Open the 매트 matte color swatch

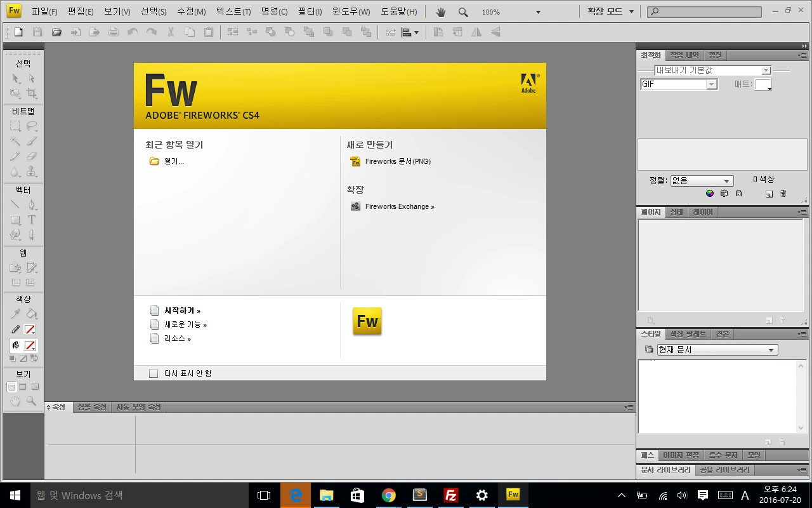pos(763,84)
